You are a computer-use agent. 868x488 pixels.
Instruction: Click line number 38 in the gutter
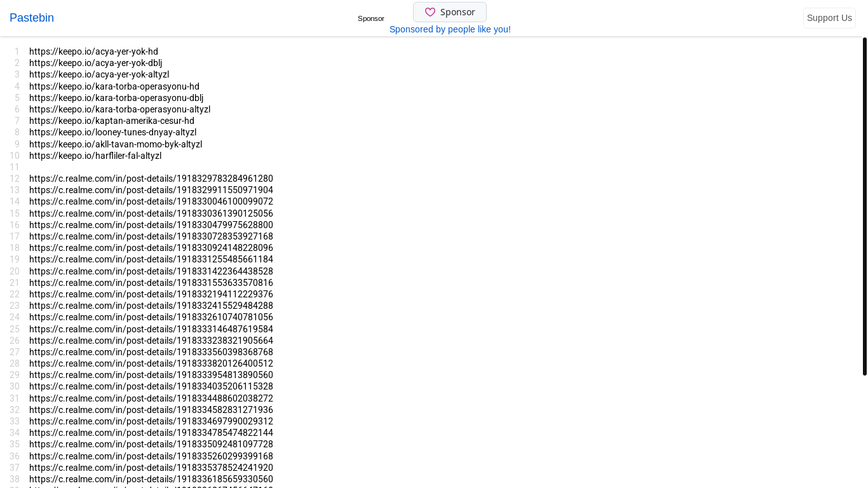tap(15, 479)
